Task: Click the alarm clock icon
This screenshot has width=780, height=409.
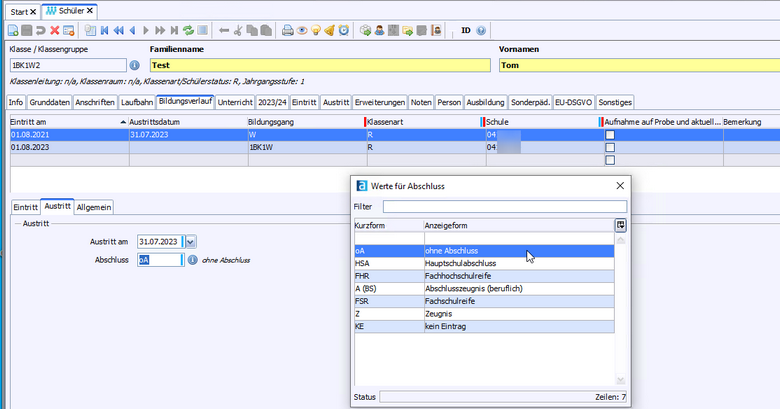Action: [x=344, y=30]
